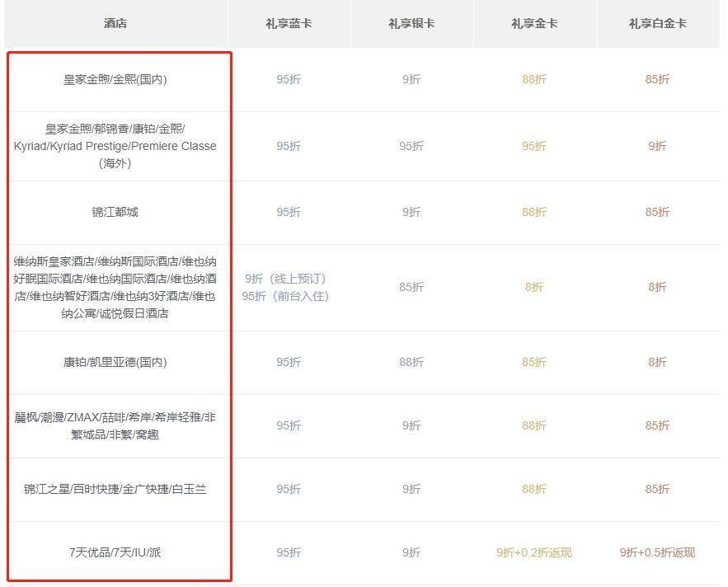Click 9折 silver card in 锦江之星 row
Screen dimensions: 728x587
coord(411,489)
